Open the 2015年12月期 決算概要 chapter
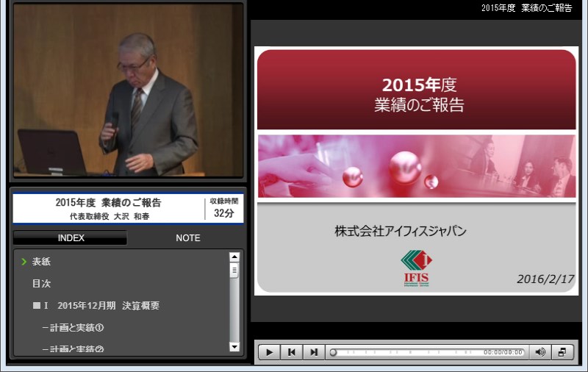This screenshot has width=588, height=372. (x=96, y=306)
